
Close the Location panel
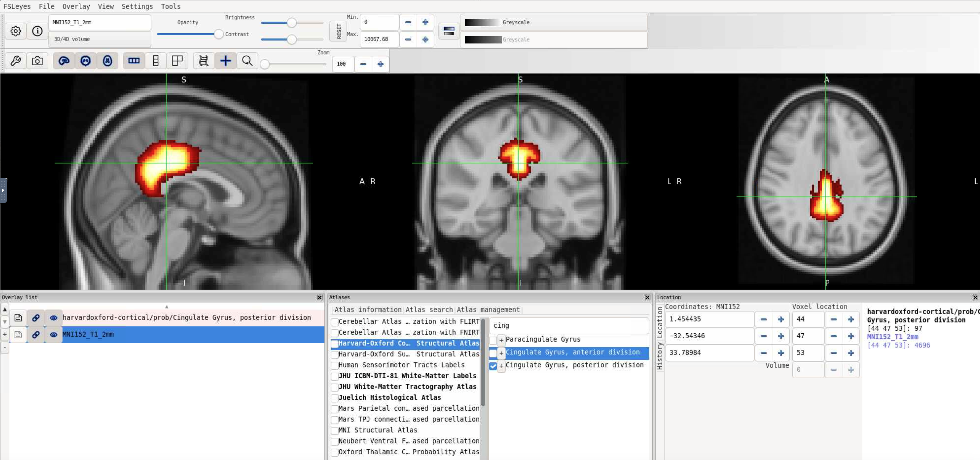(x=975, y=297)
